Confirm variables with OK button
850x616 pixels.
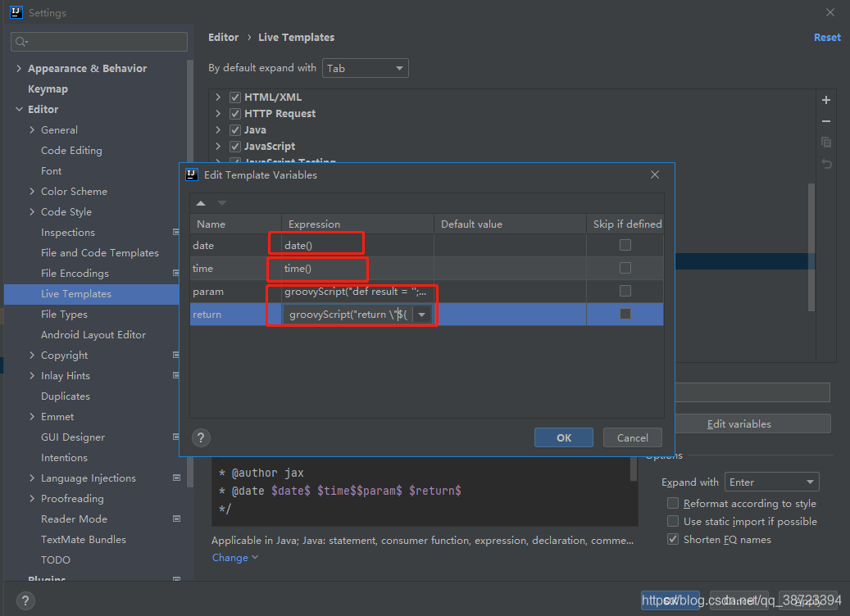tap(563, 437)
